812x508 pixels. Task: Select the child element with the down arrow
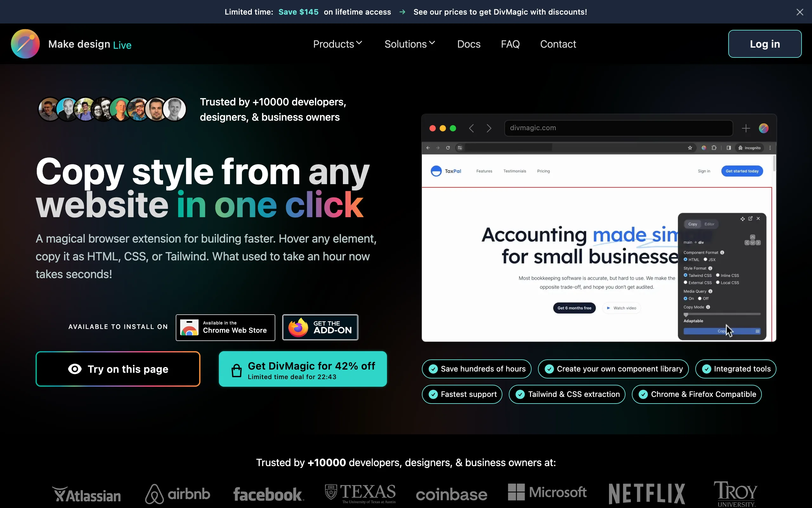tap(753, 243)
